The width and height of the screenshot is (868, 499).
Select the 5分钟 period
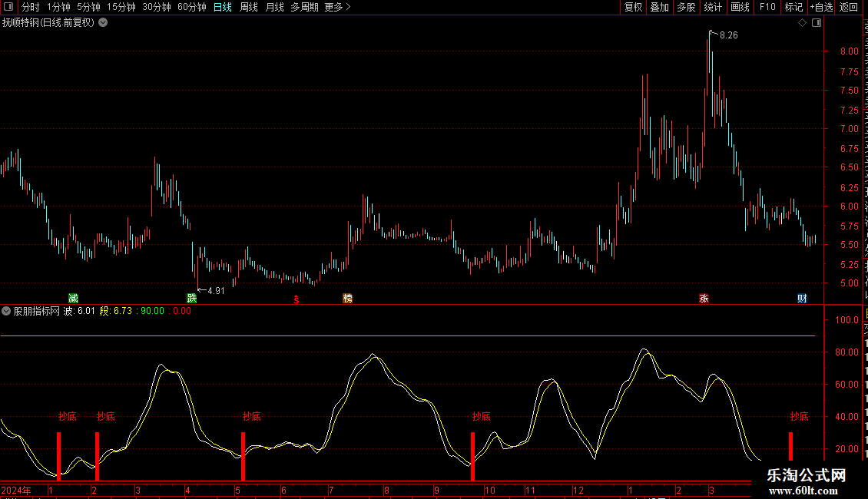(88, 7)
